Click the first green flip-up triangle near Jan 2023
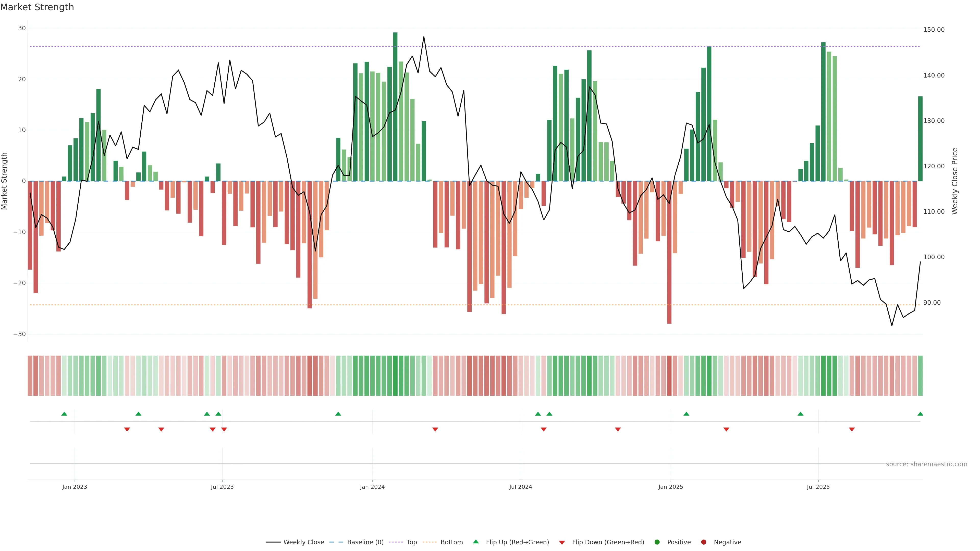This screenshot has height=551, width=980. tap(64, 414)
